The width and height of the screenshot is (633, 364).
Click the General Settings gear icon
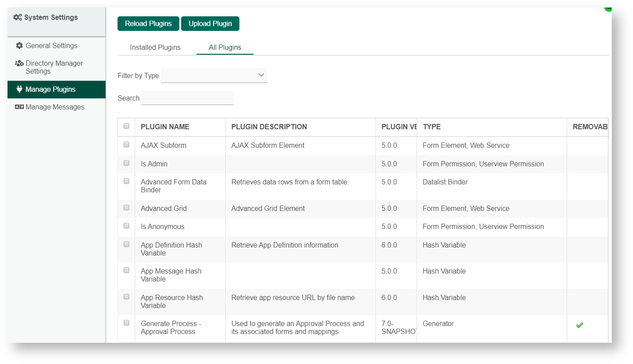(19, 46)
